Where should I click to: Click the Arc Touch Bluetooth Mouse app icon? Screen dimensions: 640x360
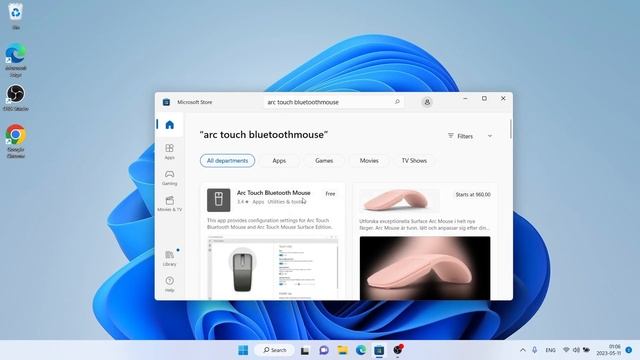click(218, 200)
